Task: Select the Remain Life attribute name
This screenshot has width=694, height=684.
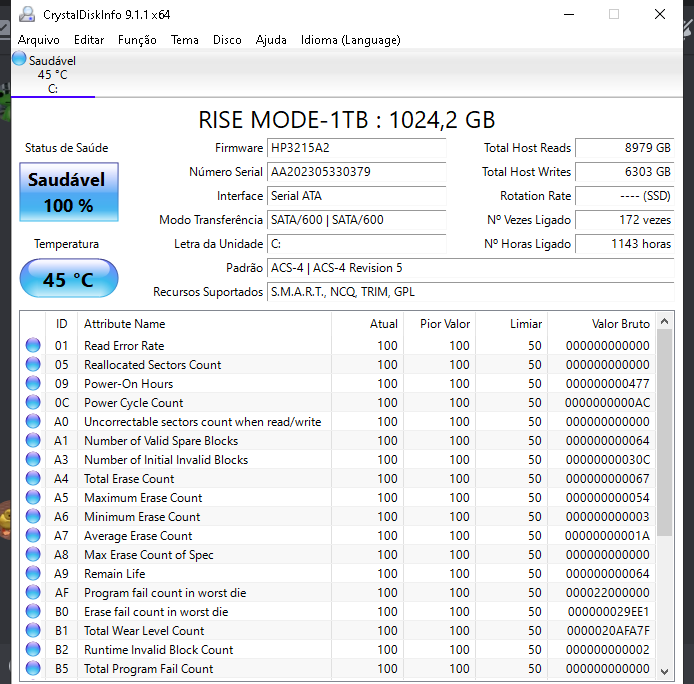Action: [x=115, y=574]
